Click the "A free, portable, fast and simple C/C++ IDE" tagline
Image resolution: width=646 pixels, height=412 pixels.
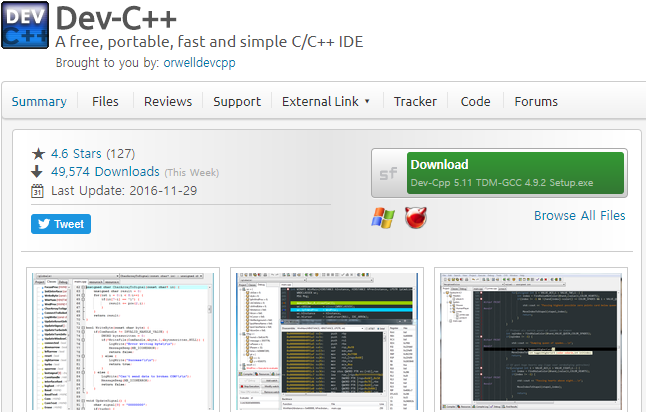coord(209,42)
